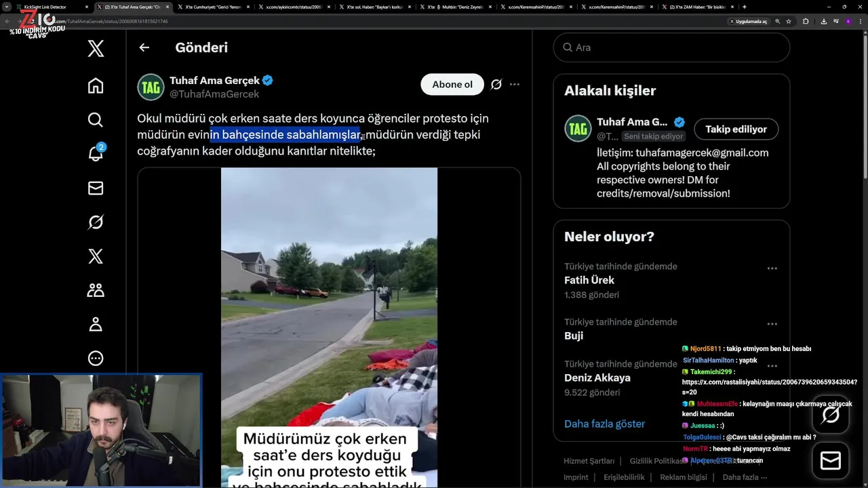
Task: Open Messages envelope in left sidebar
Action: pyautogui.click(x=96, y=188)
